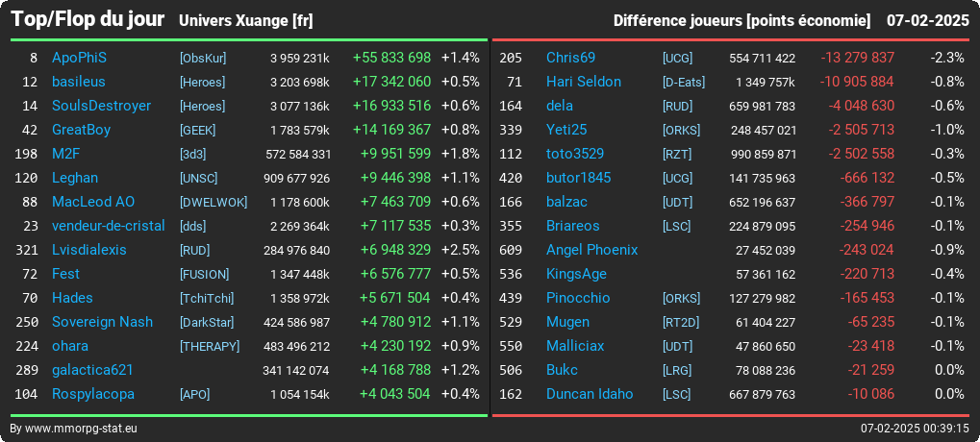This screenshot has height=442, width=980.
Task: Click the [DWELWOK] alliance tag
Action: click(x=214, y=203)
